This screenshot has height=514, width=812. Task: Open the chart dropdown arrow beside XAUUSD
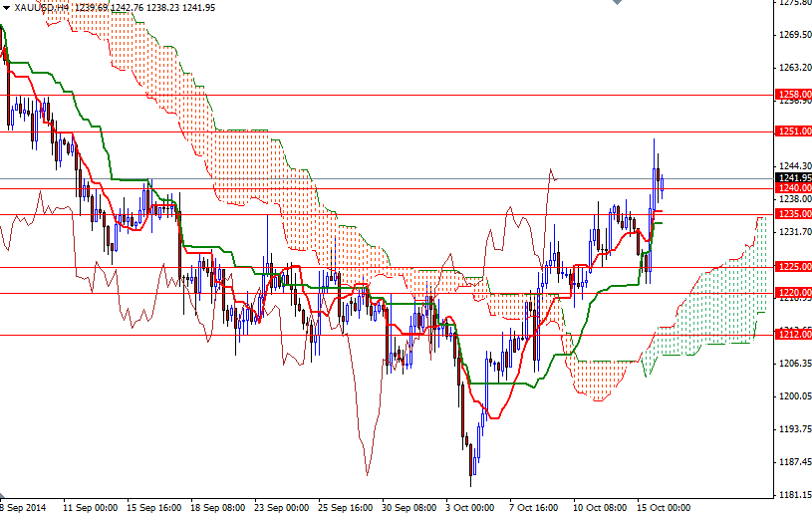(x=6, y=7)
